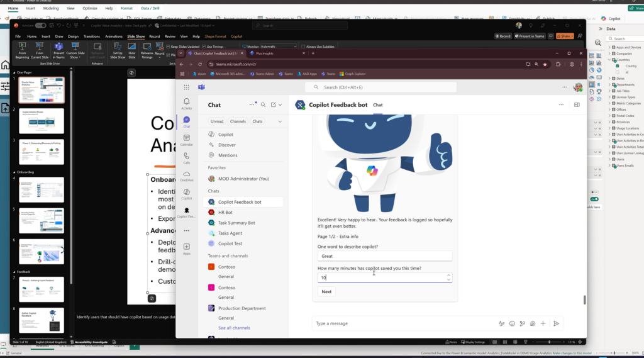Open the PowerPoint Monitor dropdown

[x=278, y=47]
